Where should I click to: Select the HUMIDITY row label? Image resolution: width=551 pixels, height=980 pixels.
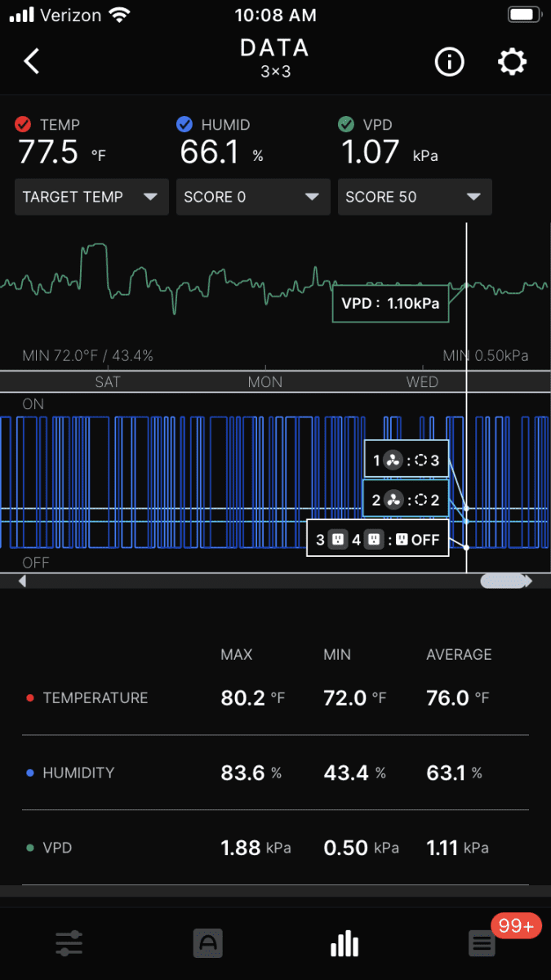pyautogui.click(x=78, y=773)
